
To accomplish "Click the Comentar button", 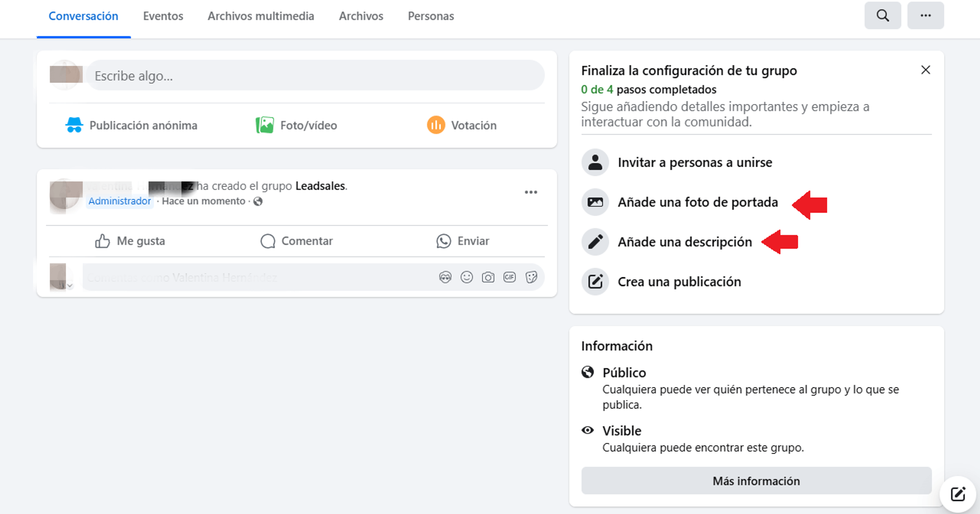I will (x=296, y=241).
